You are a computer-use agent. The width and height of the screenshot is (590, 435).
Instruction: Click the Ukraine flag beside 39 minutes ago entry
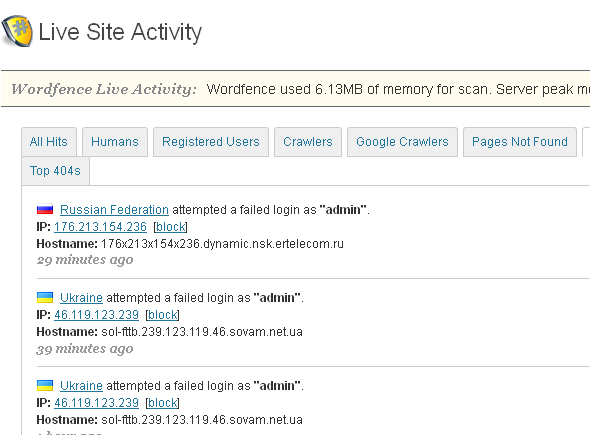(45, 297)
